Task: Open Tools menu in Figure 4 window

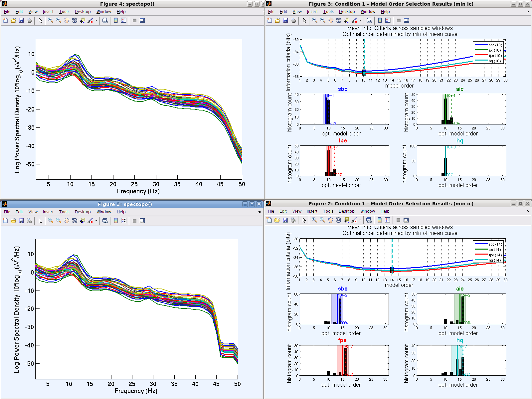Action: click(64, 12)
